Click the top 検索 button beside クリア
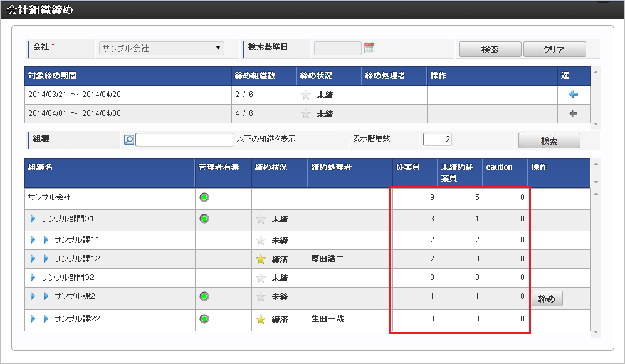The image size is (625, 364). point(490,49)
